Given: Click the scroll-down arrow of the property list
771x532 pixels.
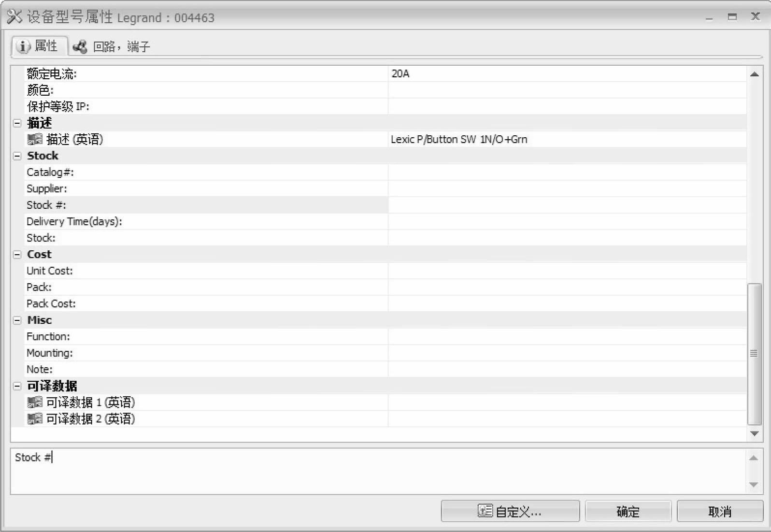Looking at the screenshot, I should (754, 434).
